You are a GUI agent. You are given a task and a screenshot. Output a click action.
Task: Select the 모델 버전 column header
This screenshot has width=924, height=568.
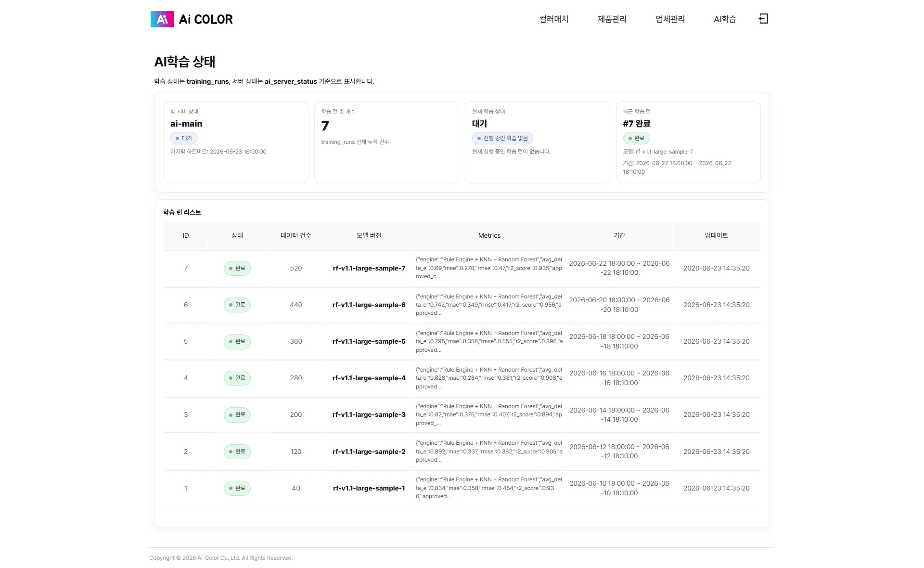coord(369,235)
